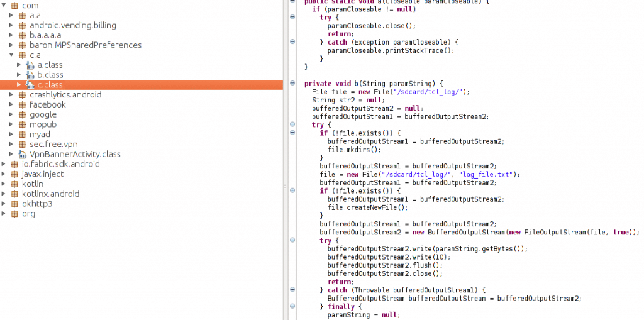Expand android.vending.billing package arrow
Image resolution: width=644 pixels, height=320 pixels.
(11, 26)
